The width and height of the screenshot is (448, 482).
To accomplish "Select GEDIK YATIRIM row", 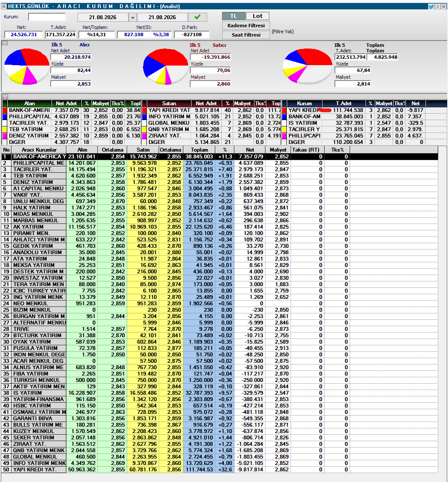I will 220,246.
